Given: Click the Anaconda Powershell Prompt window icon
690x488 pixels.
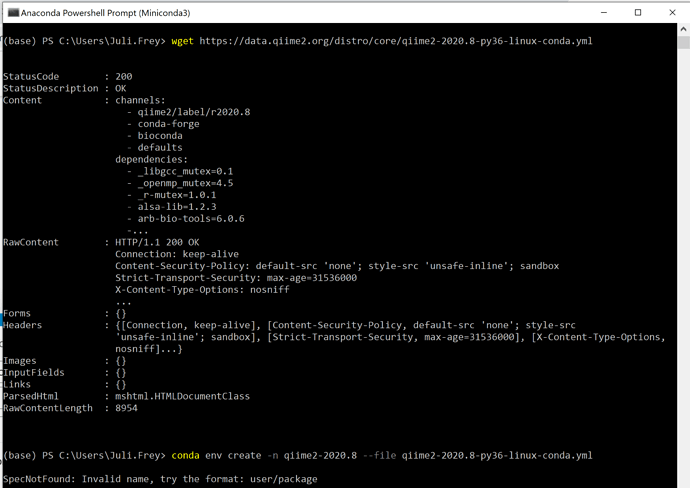Looking at the screenshot, I should click(x=13, y=13).
